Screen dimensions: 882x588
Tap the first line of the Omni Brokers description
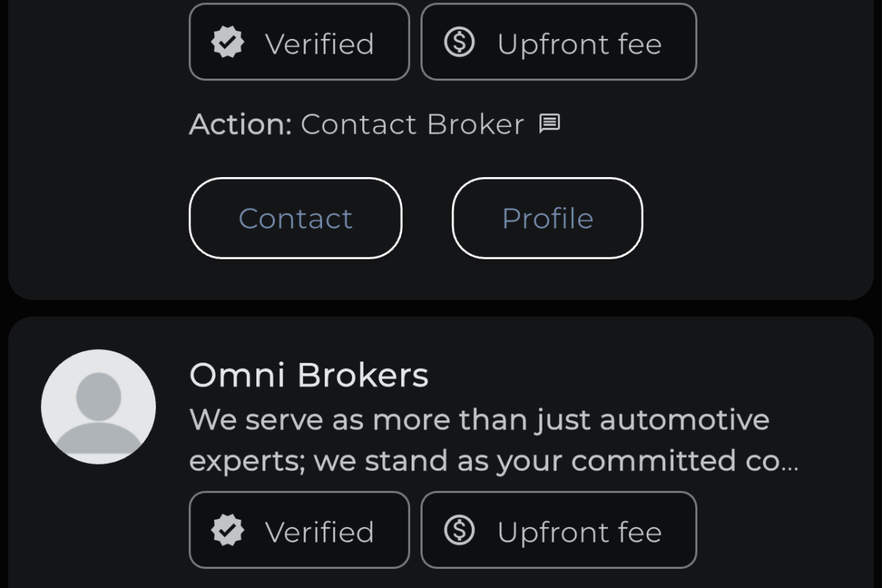tap(479, 420)
